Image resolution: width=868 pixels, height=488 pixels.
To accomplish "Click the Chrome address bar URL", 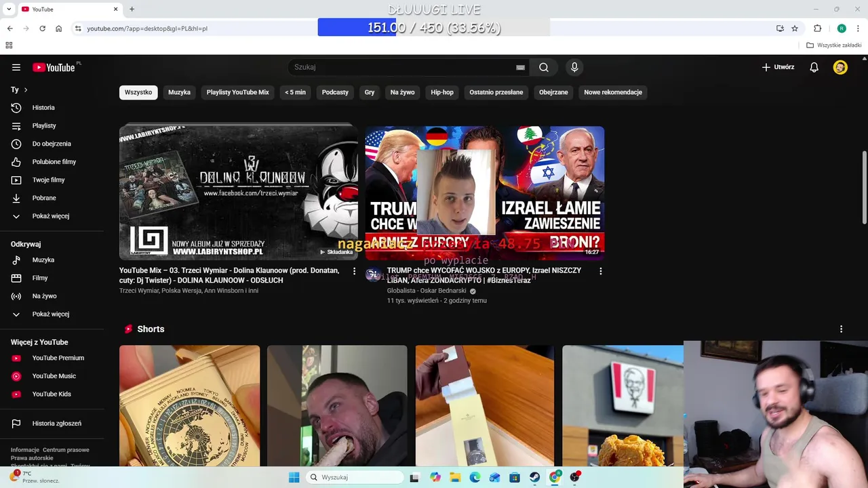I will pos(147,28).
